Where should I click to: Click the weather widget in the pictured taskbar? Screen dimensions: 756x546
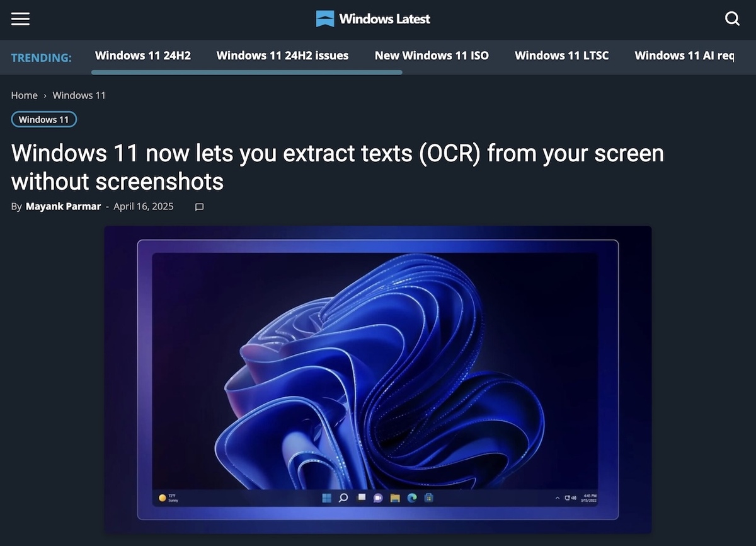169,498
